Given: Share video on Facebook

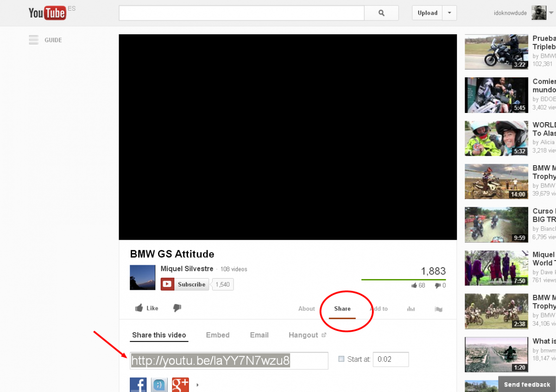Looking at the screenshot, I should tap(138, 385).
